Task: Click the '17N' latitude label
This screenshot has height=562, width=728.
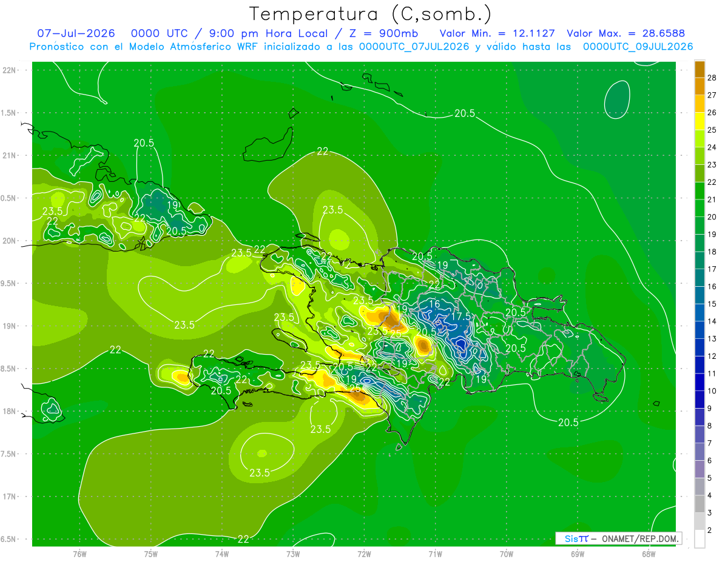Action: [10, 497]
